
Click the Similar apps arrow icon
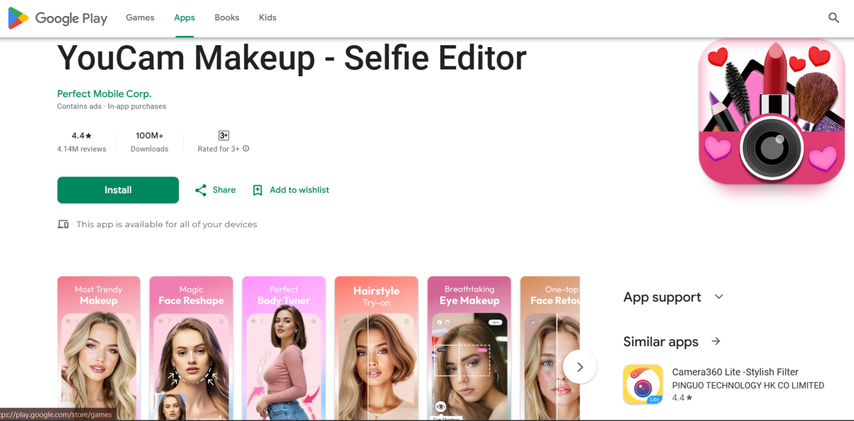click(716, 341)
